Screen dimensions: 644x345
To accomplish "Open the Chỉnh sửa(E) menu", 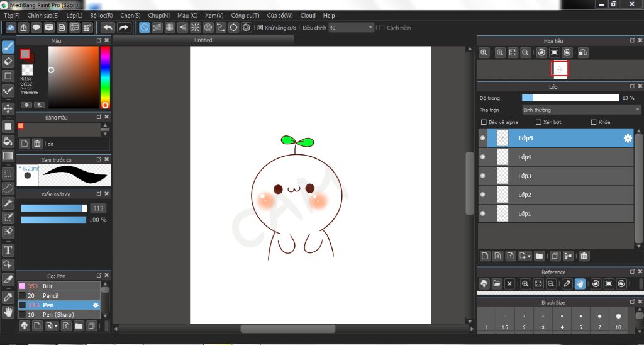I will 43,15.
